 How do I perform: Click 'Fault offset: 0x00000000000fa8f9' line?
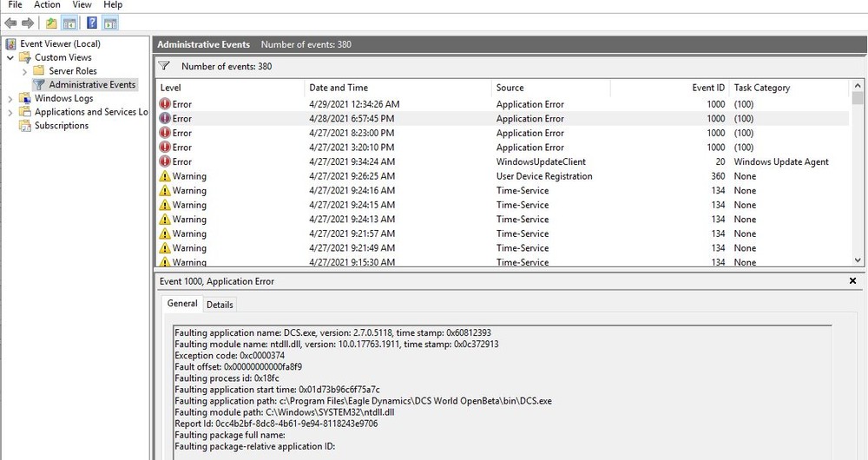238,366
